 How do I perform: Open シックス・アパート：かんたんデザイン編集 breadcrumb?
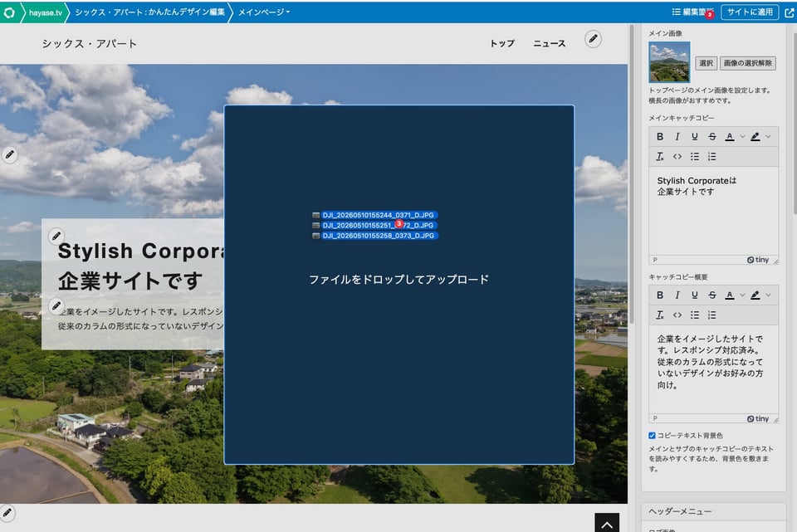(x=149, y=12)
